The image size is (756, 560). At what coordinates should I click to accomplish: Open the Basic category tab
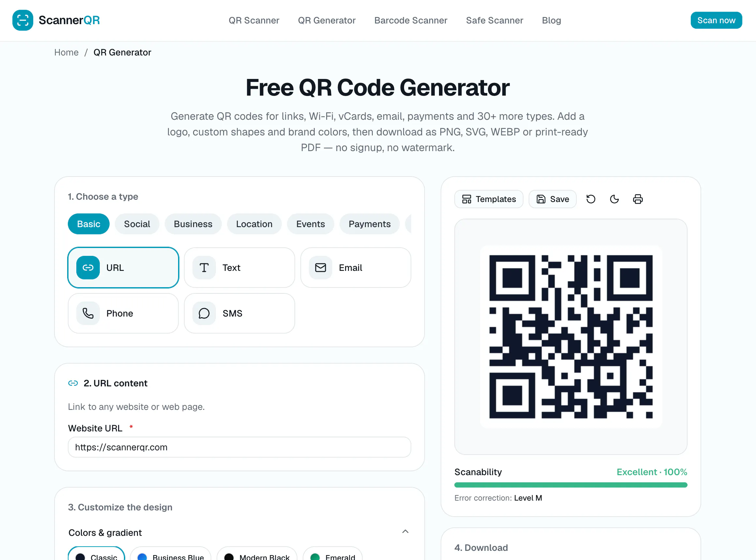[x=88, y=224]
